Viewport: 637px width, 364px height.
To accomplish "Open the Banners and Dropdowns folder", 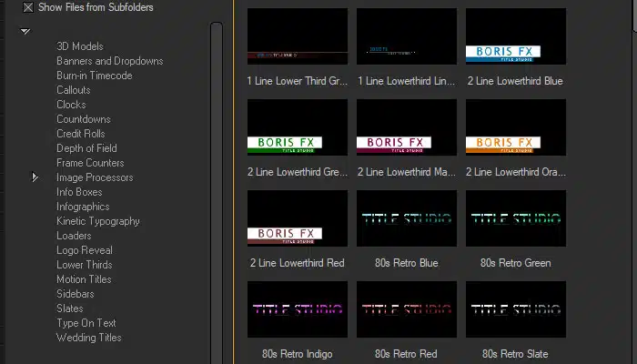I will tap(110, 61).
